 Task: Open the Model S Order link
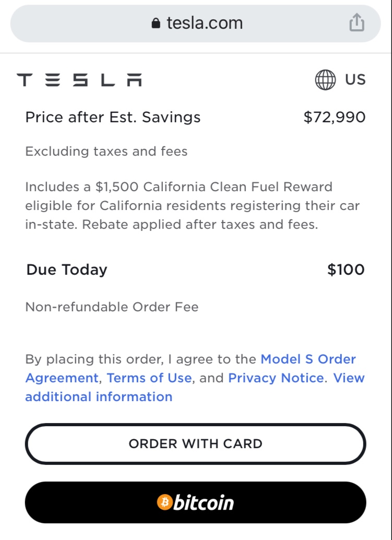click(x=308, y=359)
